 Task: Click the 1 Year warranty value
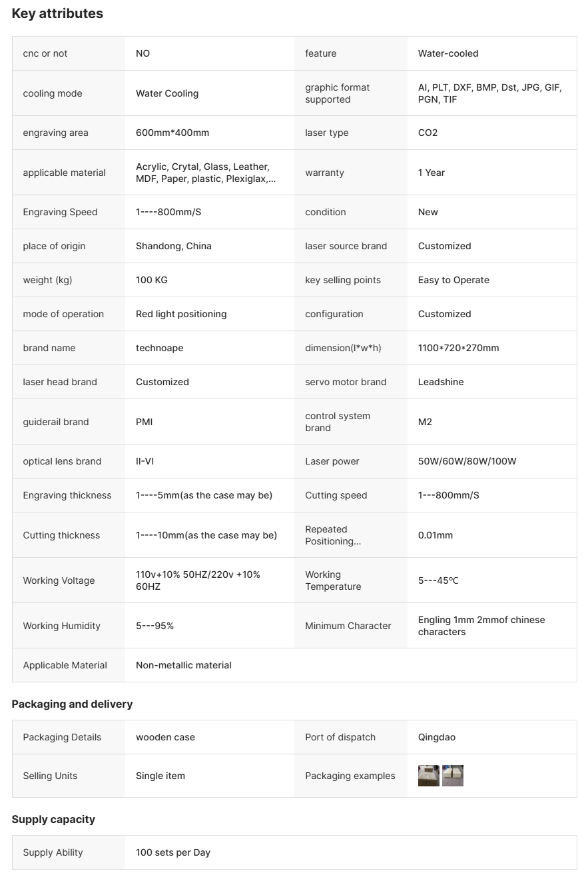(x=431, y=173)
